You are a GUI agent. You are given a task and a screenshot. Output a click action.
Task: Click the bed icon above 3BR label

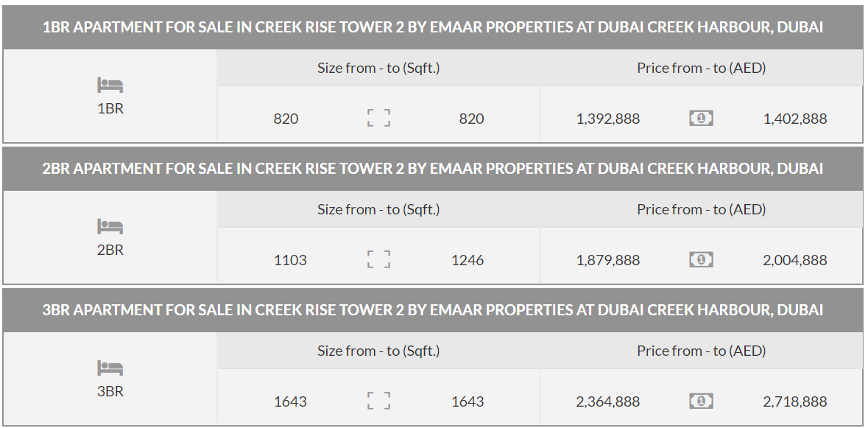point(110,368)
